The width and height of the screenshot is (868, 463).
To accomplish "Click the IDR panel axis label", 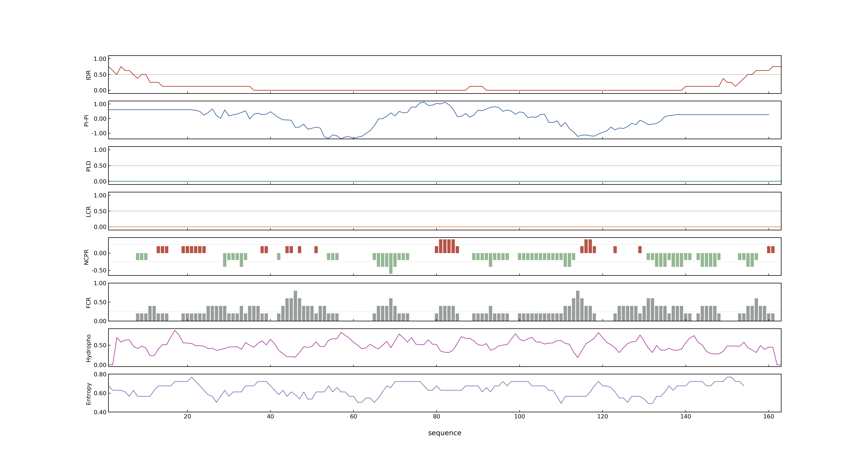I will [88, 75].
